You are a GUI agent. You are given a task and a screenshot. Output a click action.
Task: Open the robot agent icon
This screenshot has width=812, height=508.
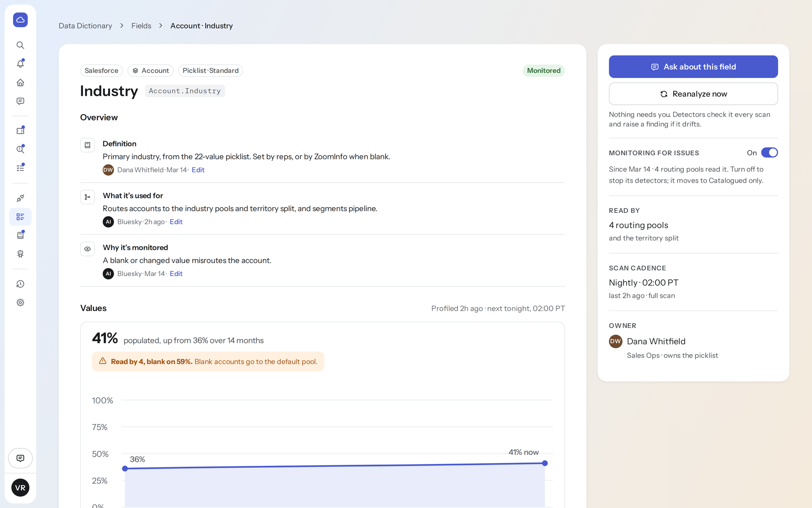click(20, 254)
